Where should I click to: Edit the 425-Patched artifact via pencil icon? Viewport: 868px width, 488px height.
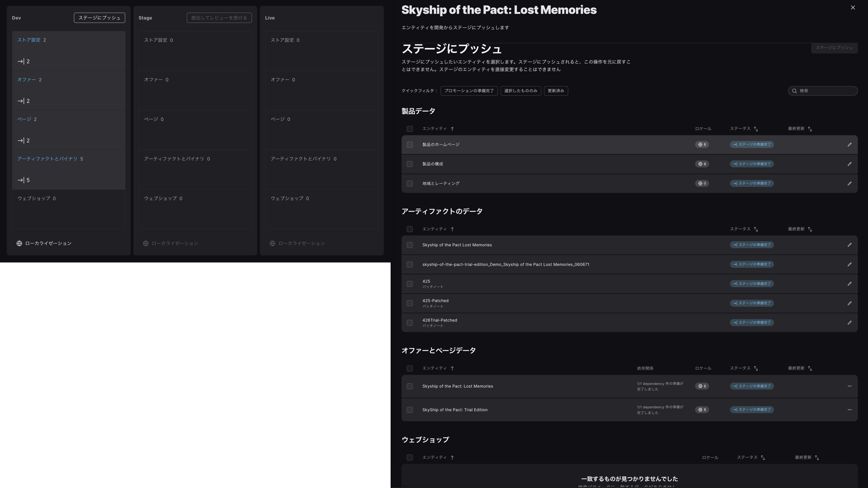point(849,303)
